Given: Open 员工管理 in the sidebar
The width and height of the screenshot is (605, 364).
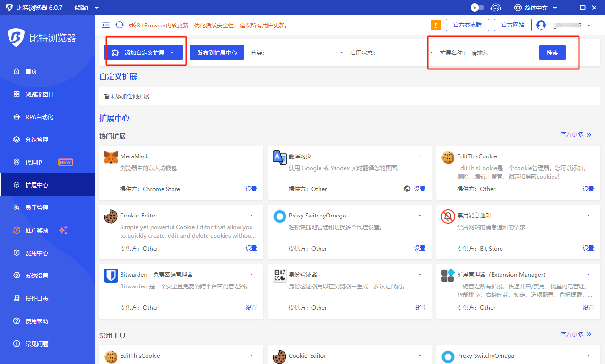Looking at the screenshot, I should click(47, 208).
